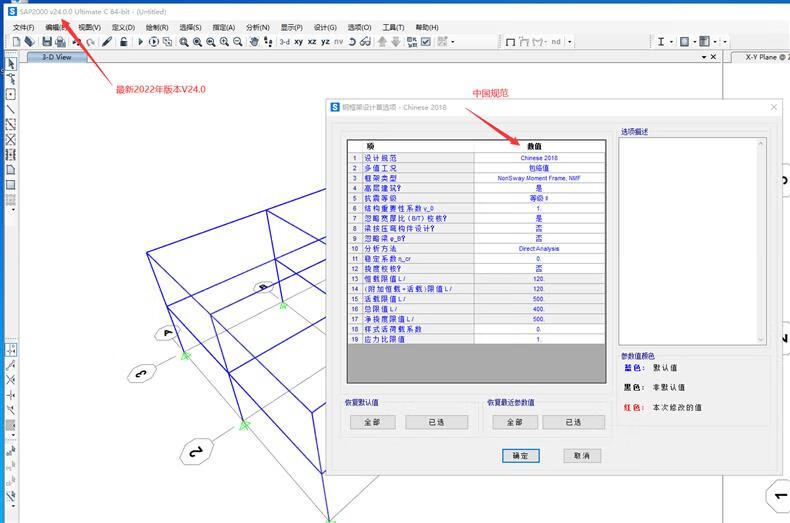Set 3-d view from toolbar
The image size is (790, 523).
(284, 42)
